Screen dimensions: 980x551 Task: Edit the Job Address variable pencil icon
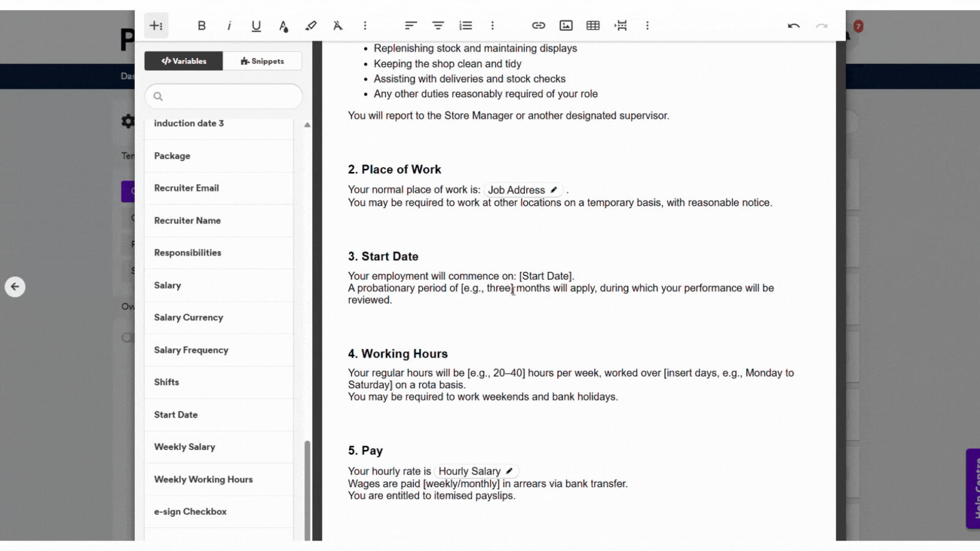[x=554, y=190]
